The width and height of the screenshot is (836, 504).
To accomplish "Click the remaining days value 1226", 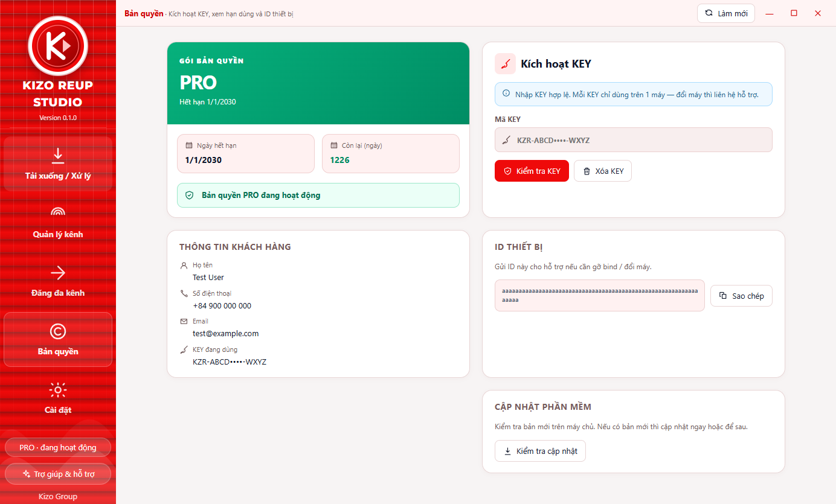I will click(x=340, y=160).
